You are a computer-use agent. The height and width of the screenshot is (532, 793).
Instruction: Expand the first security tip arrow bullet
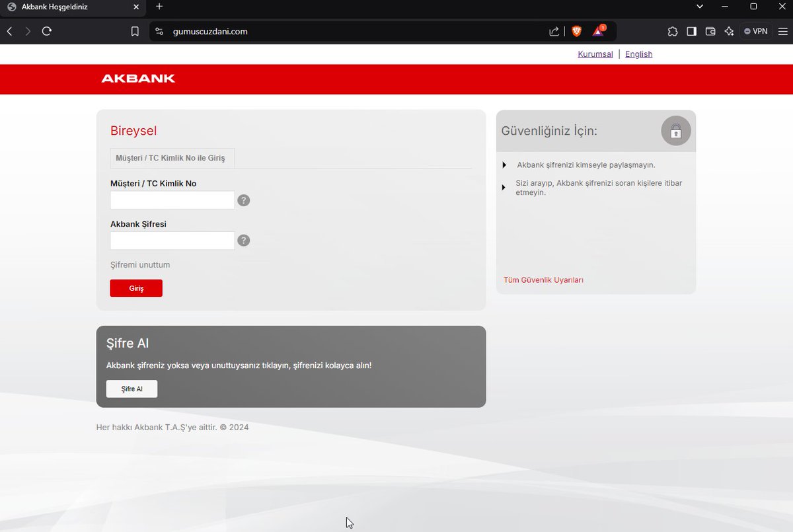(504, 165)
